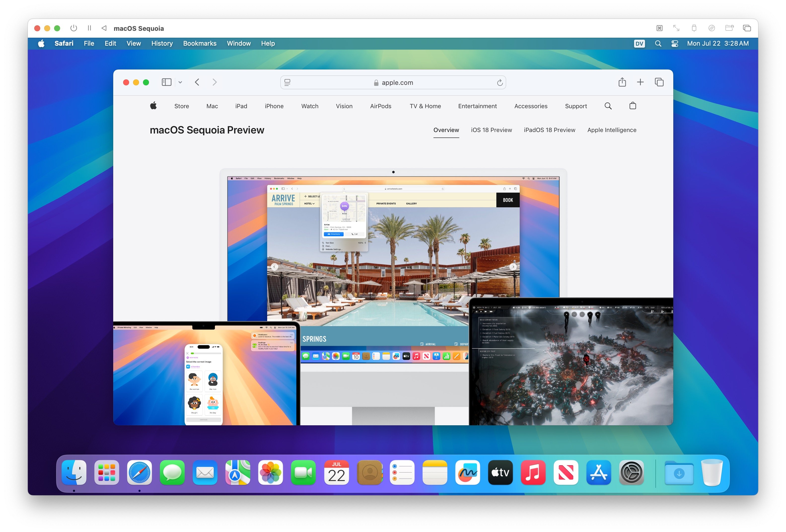The width and height of the screenshot is (786, 532).
Task: Click the apple.com search magnifier icon
Action: [x=608, y=106]
